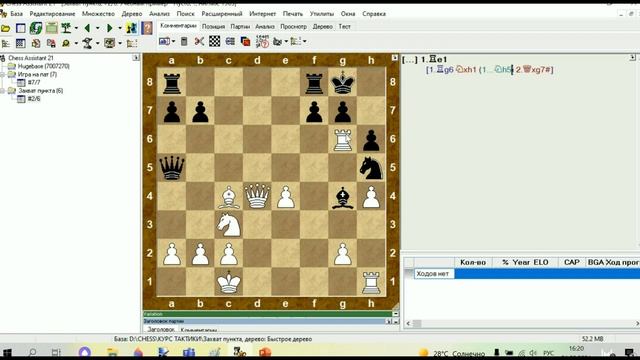Image resolution: width=640 pixels, height=360 pixels.
Task: Open the Variation bar dropdown button
Action: pos(395,314)
